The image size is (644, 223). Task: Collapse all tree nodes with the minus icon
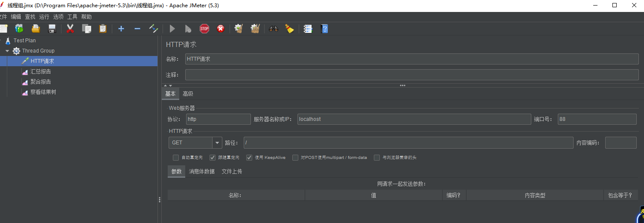(137, 29)
